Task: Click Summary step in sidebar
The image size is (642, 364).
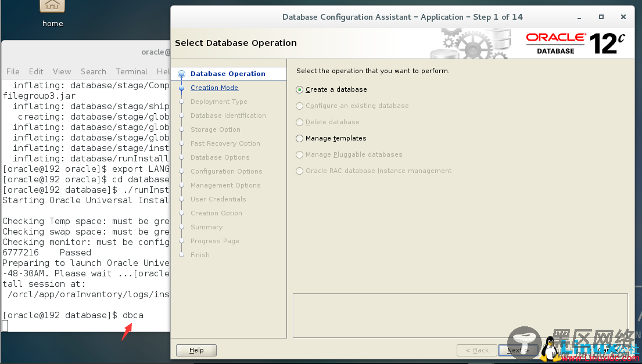Action: [206, 227]
